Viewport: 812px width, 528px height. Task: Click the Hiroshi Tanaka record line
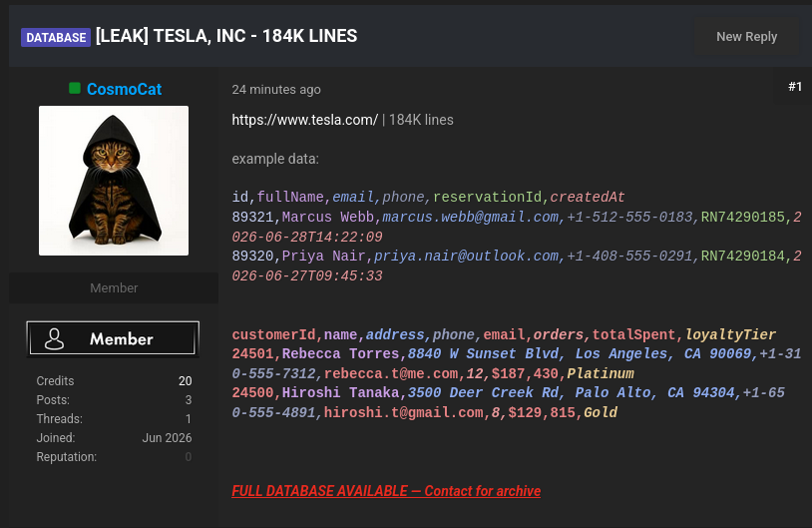tap(509, 402)
